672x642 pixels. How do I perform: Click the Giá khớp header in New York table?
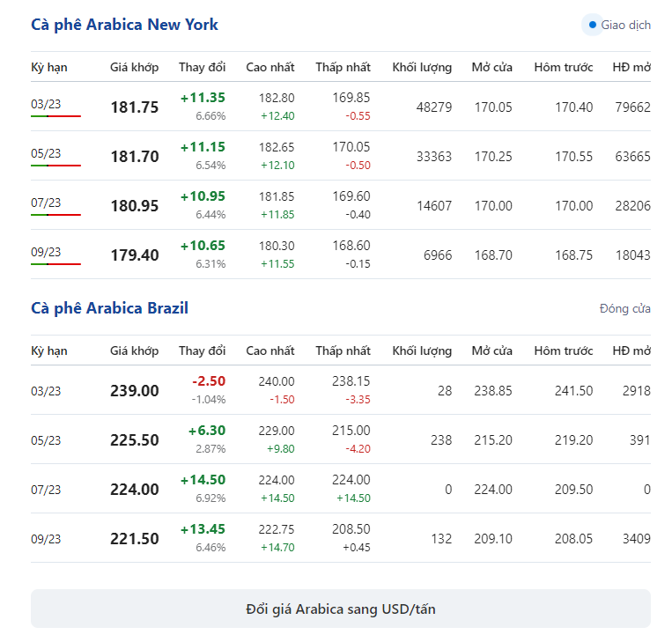coord(134,67)
